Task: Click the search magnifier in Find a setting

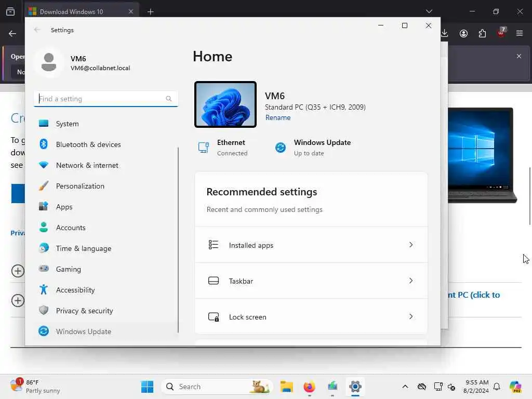Action: 169,99
